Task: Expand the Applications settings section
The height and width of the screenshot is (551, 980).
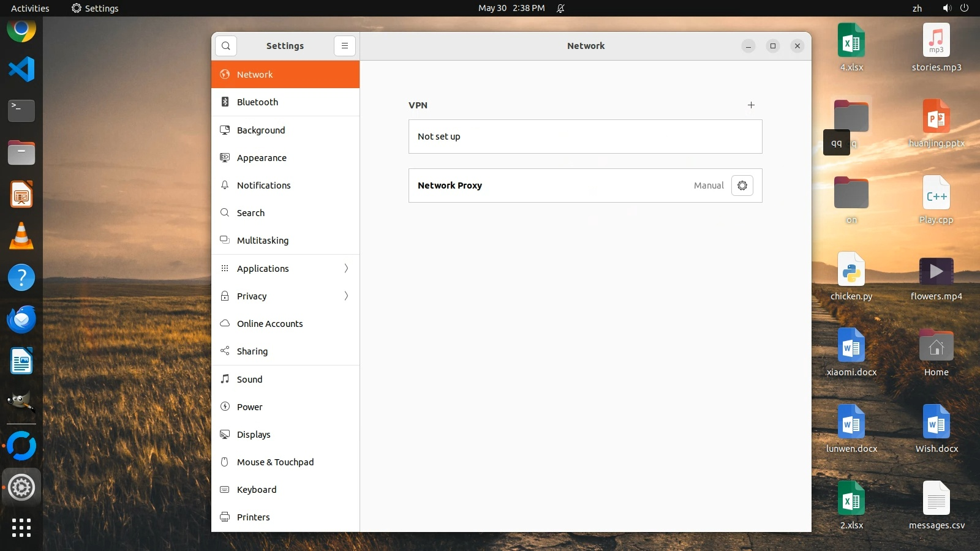Action: coord(285,269)
